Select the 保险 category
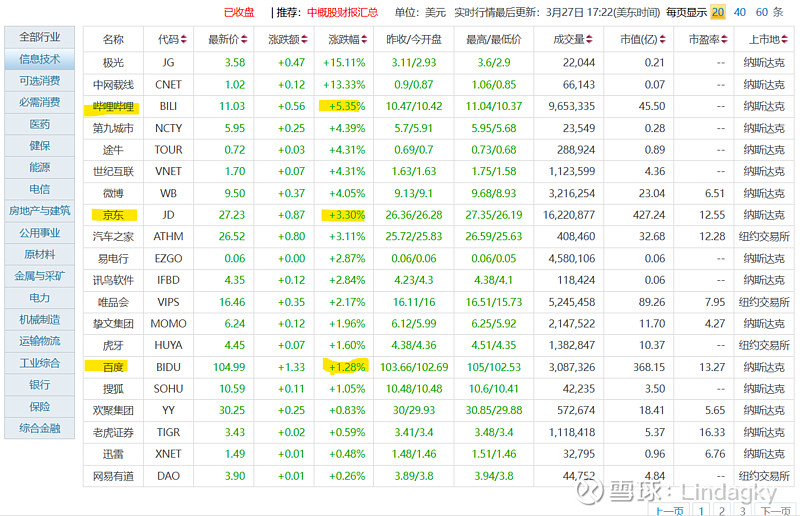The image size is (800, 516). coord(40,406)
